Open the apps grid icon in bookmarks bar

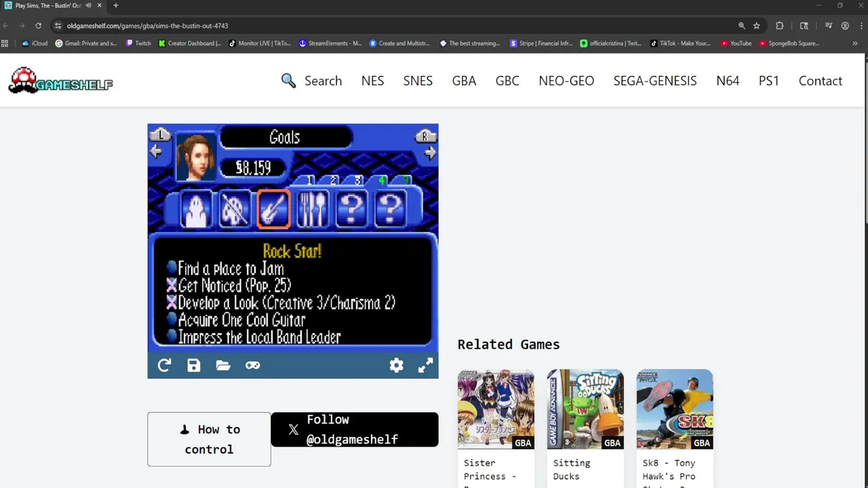click(5, 43)
